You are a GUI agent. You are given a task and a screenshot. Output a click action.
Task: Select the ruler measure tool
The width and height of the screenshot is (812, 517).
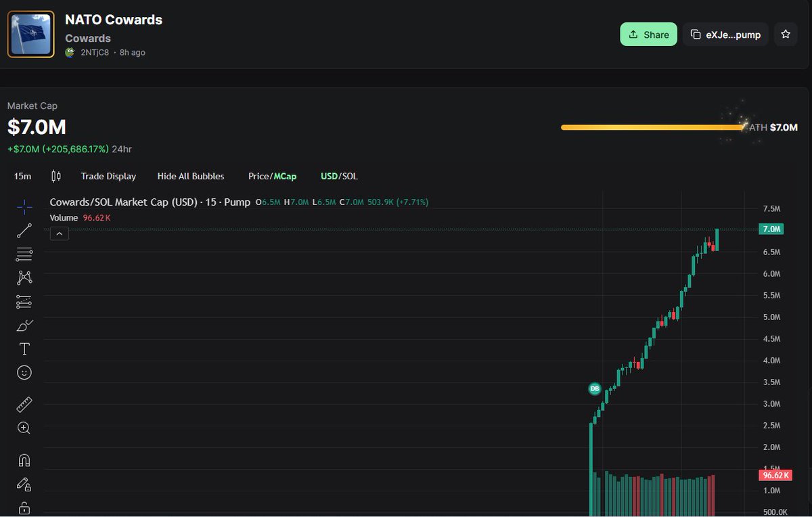(24, 405)
